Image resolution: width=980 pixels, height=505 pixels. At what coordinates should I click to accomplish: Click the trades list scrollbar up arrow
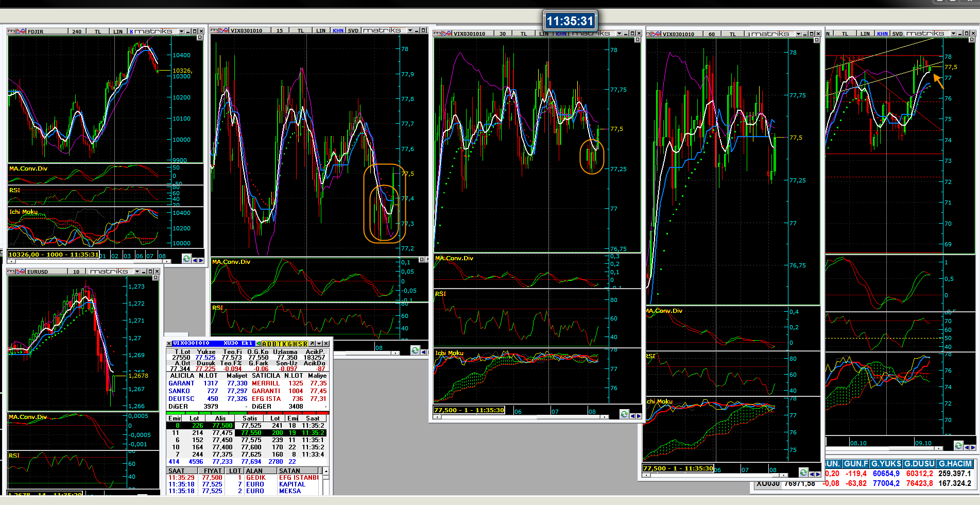pos(325,471)
